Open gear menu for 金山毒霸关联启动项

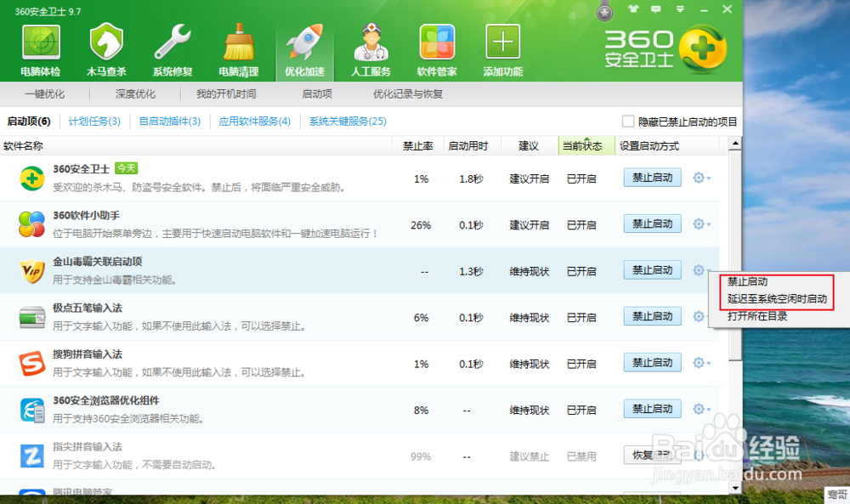click(x=701, y=270)
